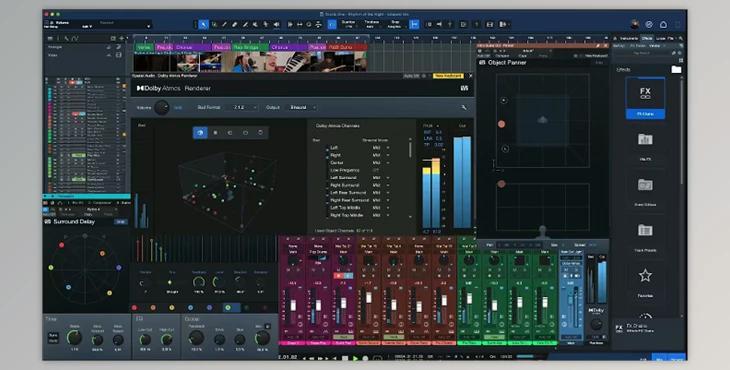The width and height of the screenshot is (730, 370).
Task: Click the Dolby Atmos Renderer Volume knob
Action: tap(162, 108)
